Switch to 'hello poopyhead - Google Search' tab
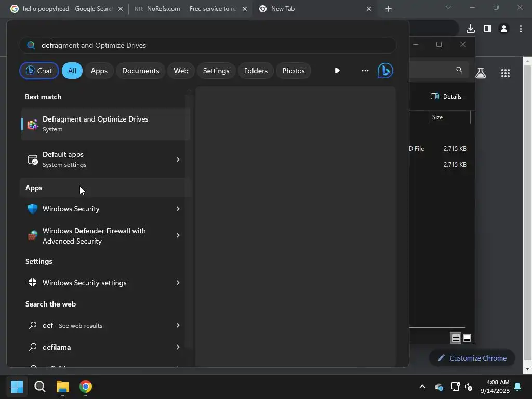 [x=66, y=9]
